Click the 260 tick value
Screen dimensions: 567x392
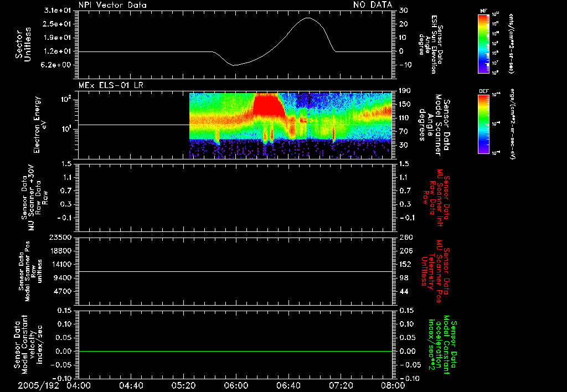(406, 237)
